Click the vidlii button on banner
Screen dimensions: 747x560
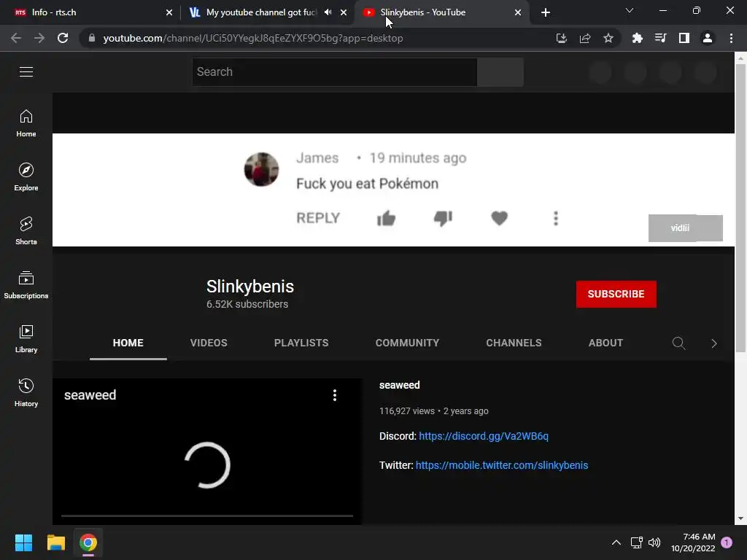pos(685,228)
